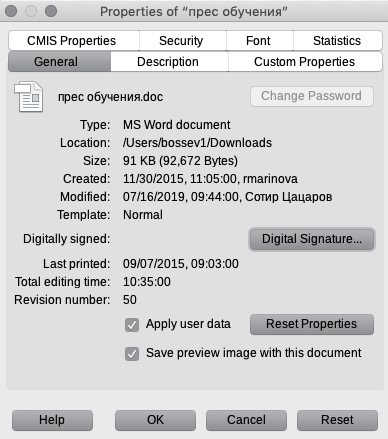The width and height of the screenshot is (388, 439).
Task: Click the Change Password button
Action: point(312,96)
